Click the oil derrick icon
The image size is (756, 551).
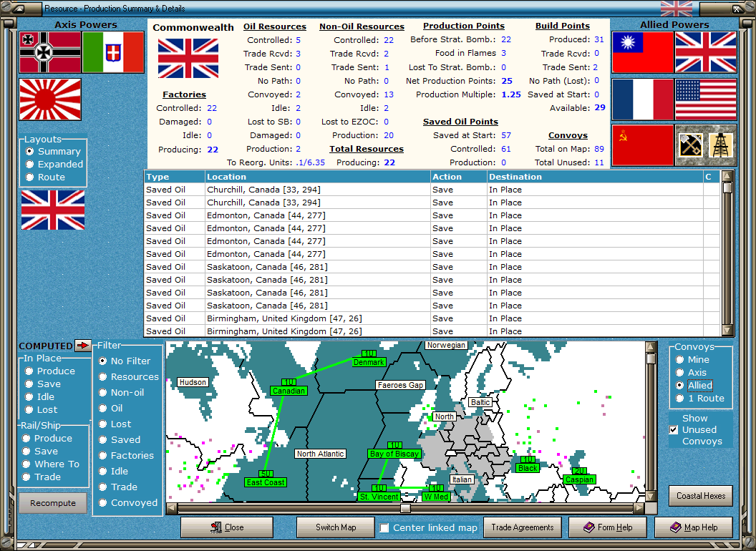pos(721,145)
